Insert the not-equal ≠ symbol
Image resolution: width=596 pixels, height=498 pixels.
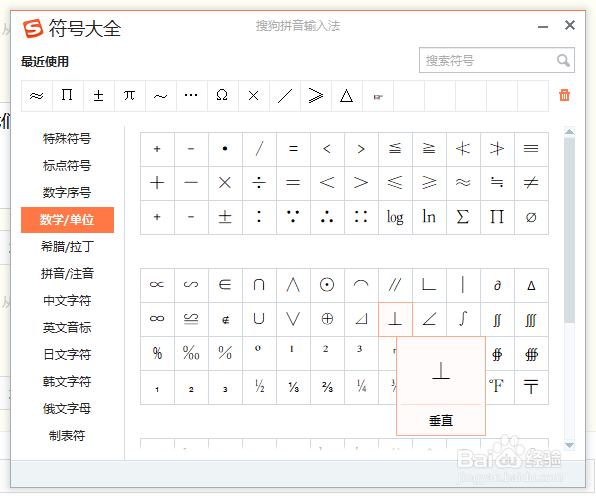[x=531, y=183]
